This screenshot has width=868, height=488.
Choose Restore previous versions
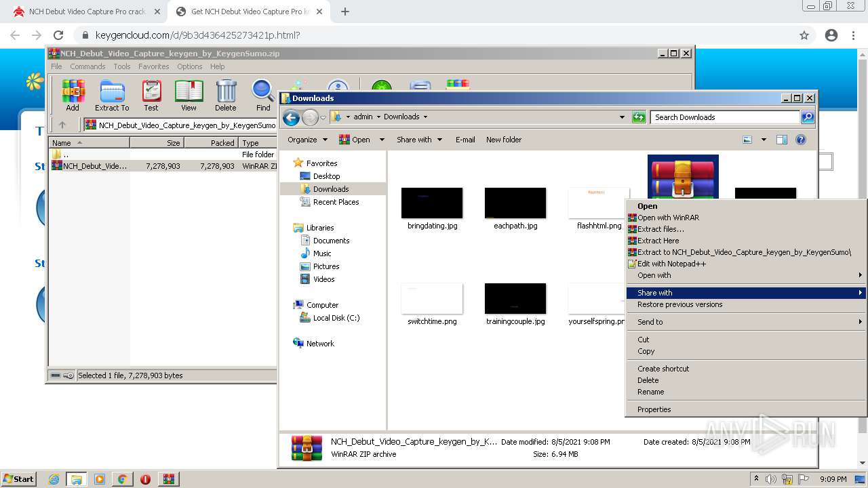(746, 304)
